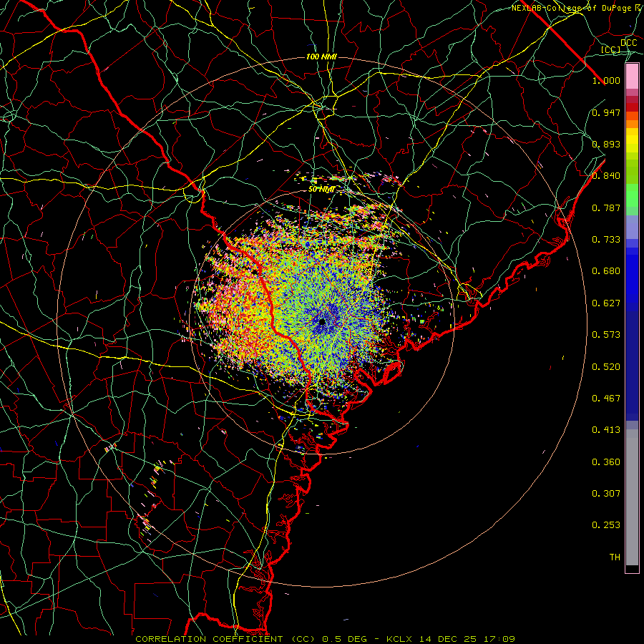The width and height of the screenshot is (644, 644).
Task: Click the pink top segment of the color bar
Action: 632,77
